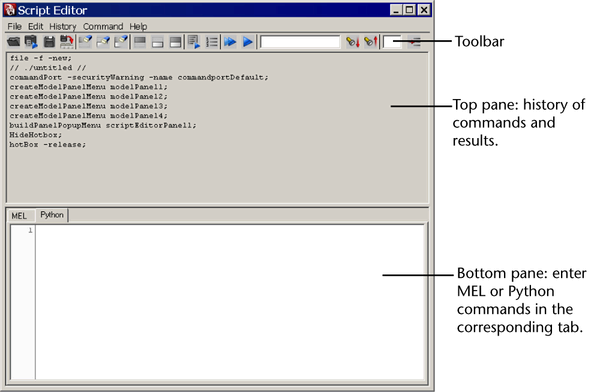591x392 pixels.
Task: Click 'createModelPanelMenu modelPanel4;' line
Action: [89, 116]
